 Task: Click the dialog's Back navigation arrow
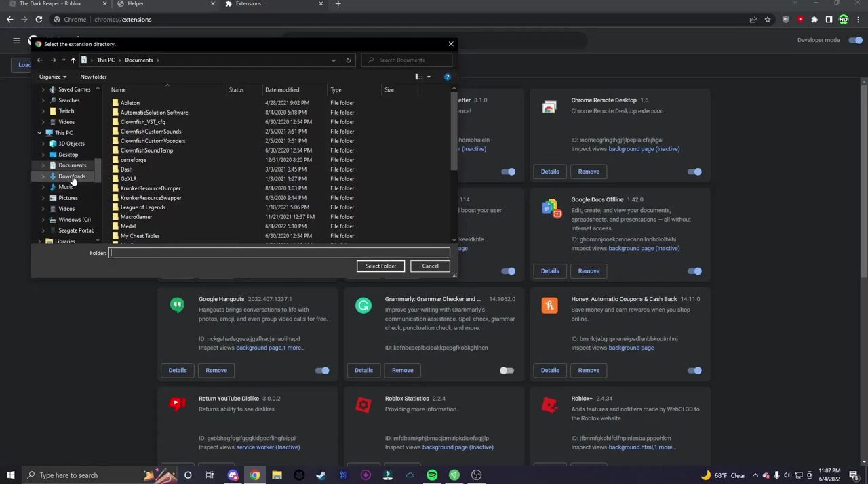click(x=40, y=60)
